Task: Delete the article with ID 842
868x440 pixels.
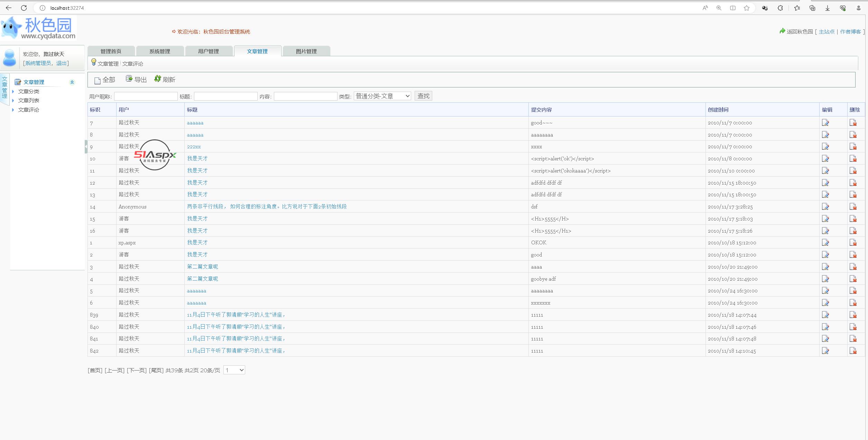Action: click(853, 351)
